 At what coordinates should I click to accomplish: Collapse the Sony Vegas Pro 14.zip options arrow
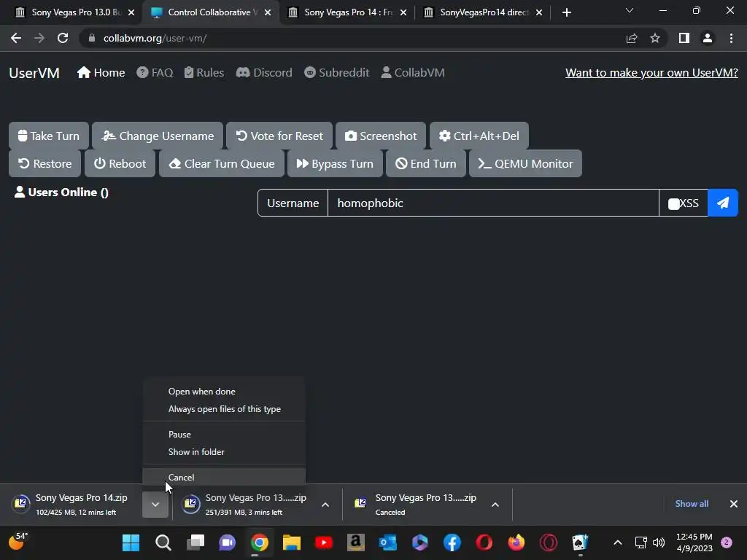click(x=155, y=505)
